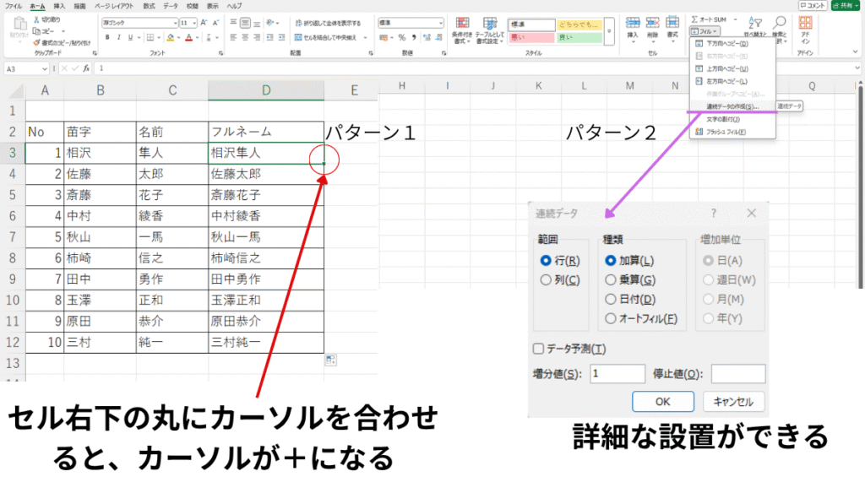This screenshot has width=865, height=504.
Task: Enable the データ予測(T) checkbox
Action: coord(538,349)
